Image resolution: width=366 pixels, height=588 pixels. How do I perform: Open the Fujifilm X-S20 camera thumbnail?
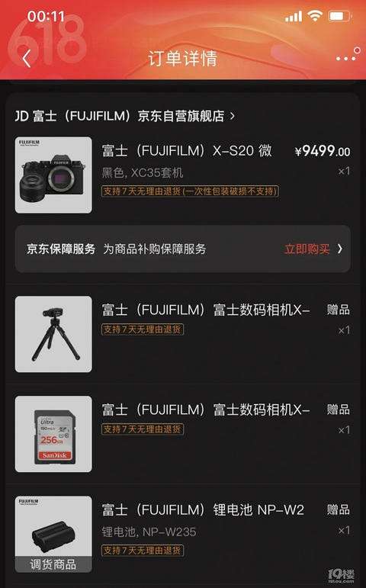tap(53, 175)
